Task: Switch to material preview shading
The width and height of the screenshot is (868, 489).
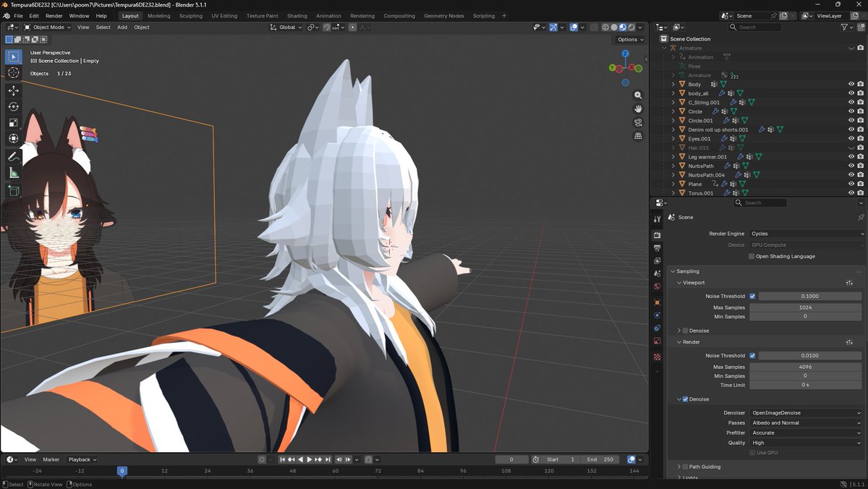Action: 623,27
